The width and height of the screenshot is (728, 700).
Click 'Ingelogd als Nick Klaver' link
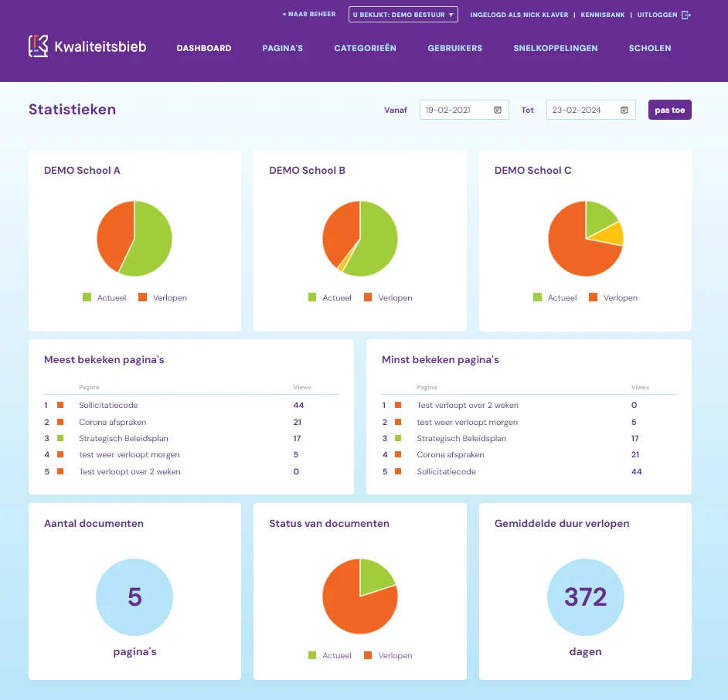(519, 15)
